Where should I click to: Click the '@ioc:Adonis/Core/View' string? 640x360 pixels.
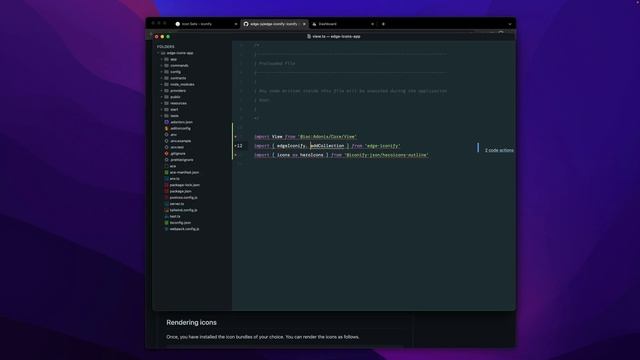pyautogui.click(x=327, y=137)
